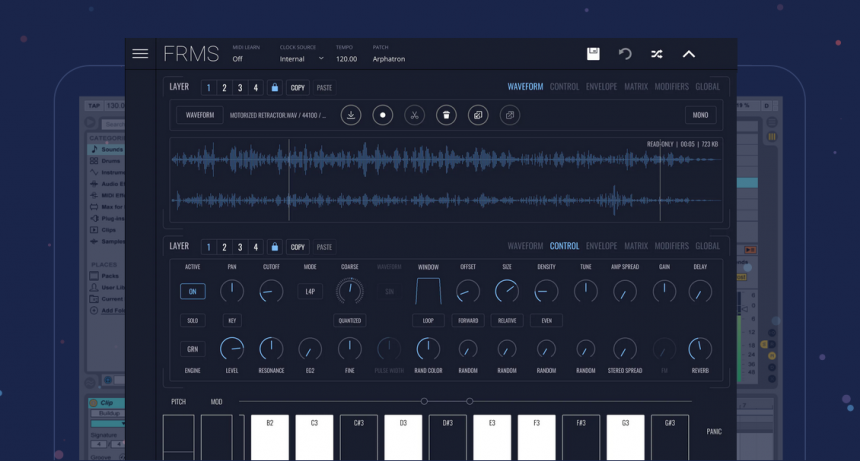Click the scissors trim icon
The image size is (860, 461).
414,115
